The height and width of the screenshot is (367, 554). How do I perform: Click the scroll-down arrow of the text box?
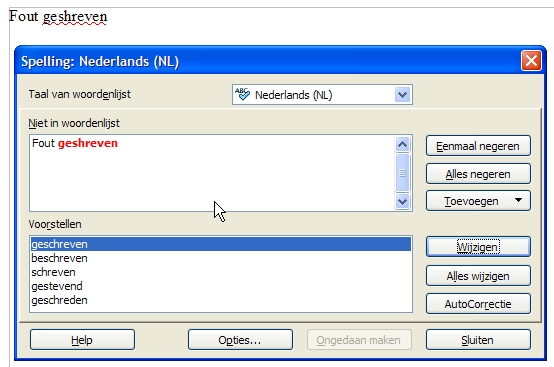click(x=402, y=201)
